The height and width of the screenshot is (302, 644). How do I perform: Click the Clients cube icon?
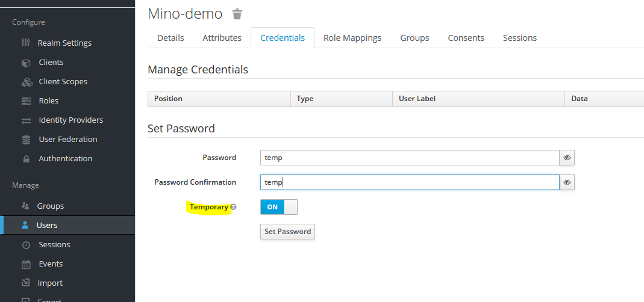(x=26, y=63)
